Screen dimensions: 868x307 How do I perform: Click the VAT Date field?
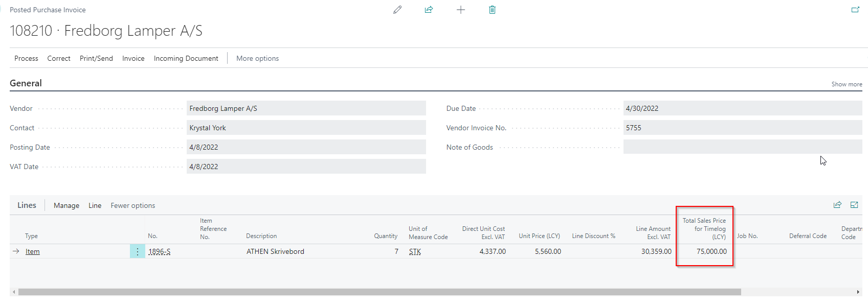pos(306,167)
